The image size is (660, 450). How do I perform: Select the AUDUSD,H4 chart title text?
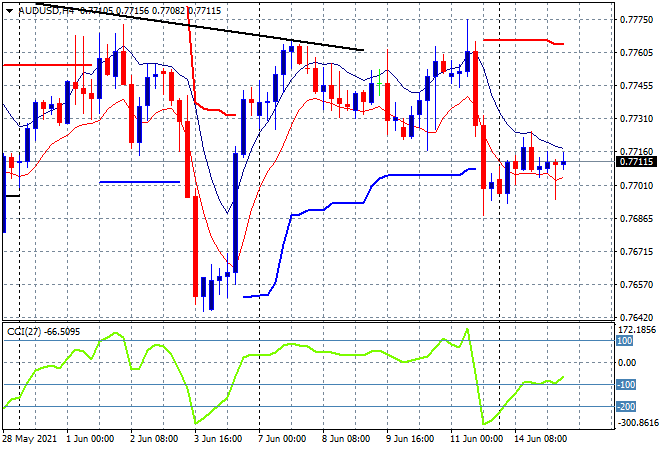[x=46, y=11]
